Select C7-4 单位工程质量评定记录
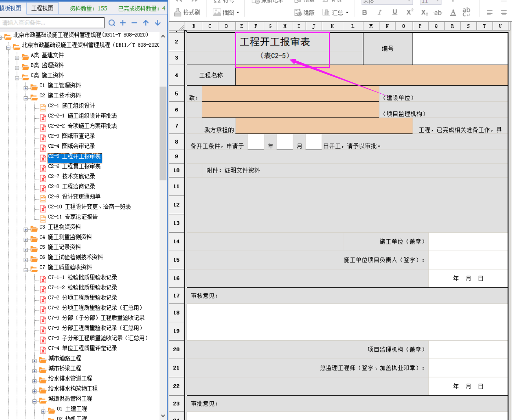Screen dimensions: 512x420 (82, 348)
